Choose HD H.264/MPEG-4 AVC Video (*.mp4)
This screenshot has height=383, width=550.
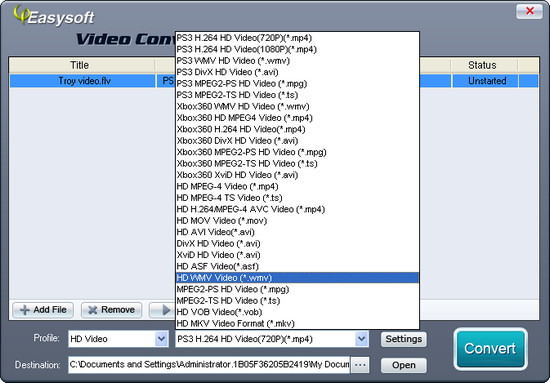pyautogui.click(x=297, y=209)
